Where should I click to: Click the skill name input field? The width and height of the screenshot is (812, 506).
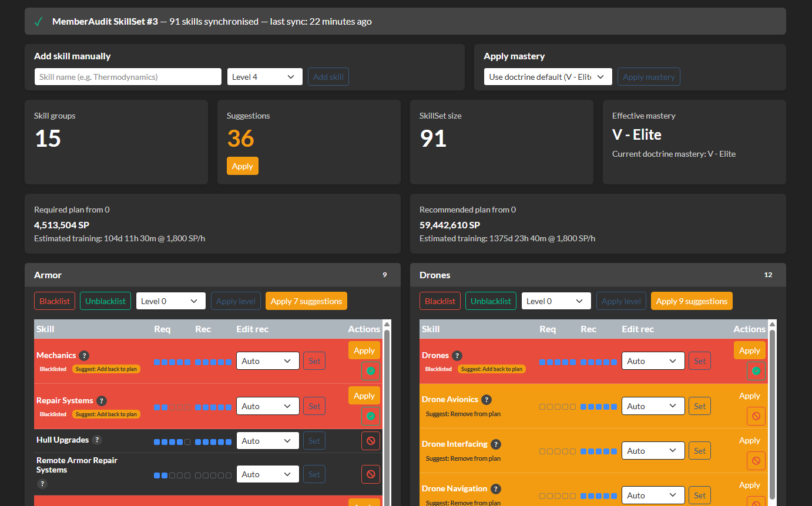[x=127, y=77]
